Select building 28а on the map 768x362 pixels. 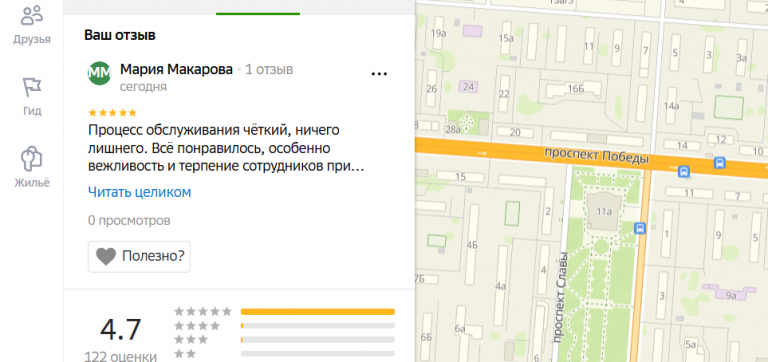pos(453,130)
